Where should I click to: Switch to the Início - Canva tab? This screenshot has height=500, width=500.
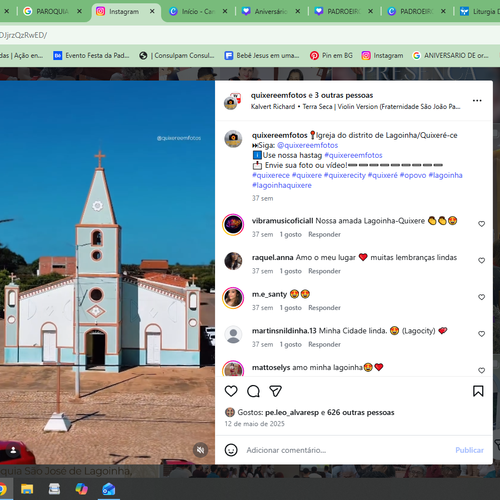[x=198, y=12]
